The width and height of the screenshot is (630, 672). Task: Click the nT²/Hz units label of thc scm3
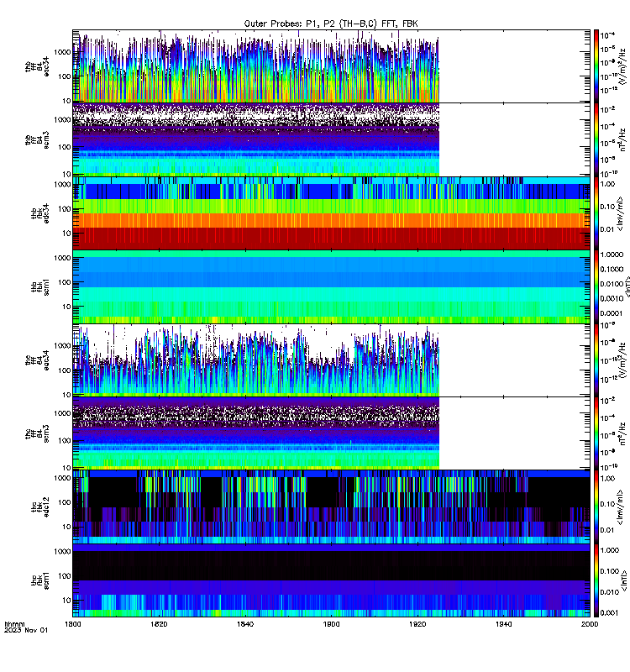[x=623, y=433]
